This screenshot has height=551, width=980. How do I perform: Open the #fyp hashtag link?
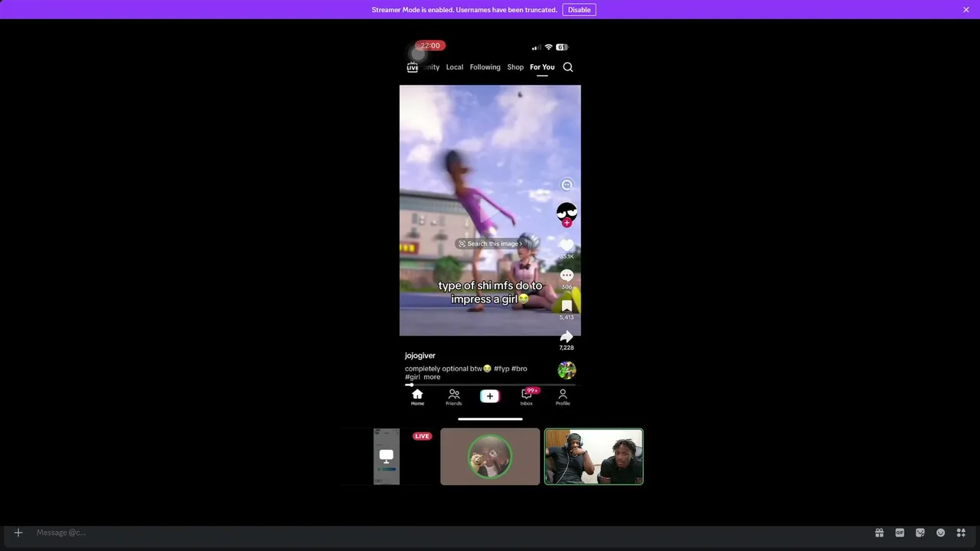pyautogui.click(x=501, y=369)
